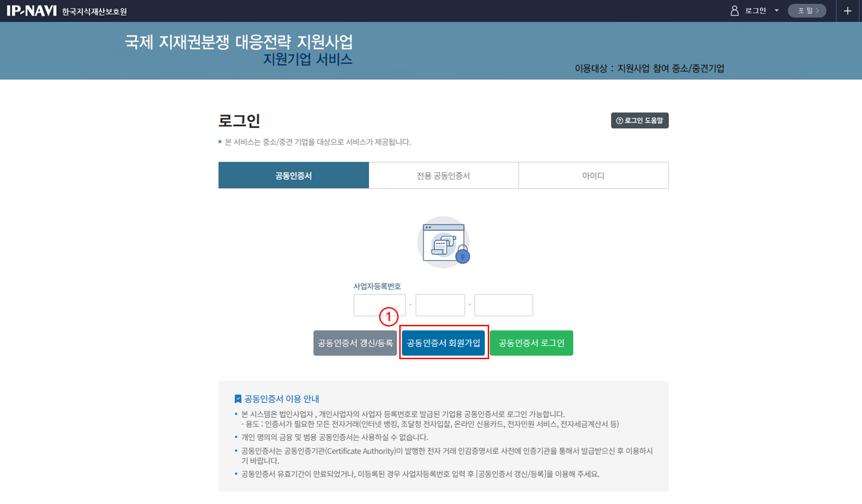The height and width of the screenshot is (504, 862).
Task: Open 로그인 도움말 help button
Action: (639, 120)
